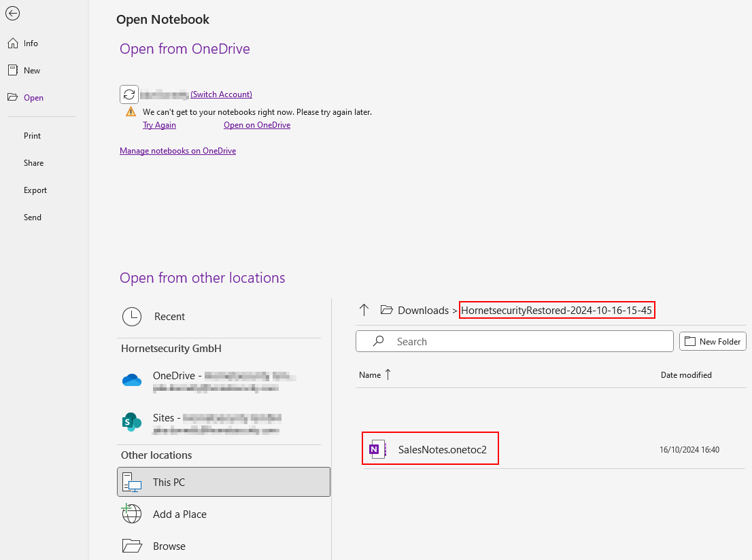Switch to the Export section

[x=35, y=190]
